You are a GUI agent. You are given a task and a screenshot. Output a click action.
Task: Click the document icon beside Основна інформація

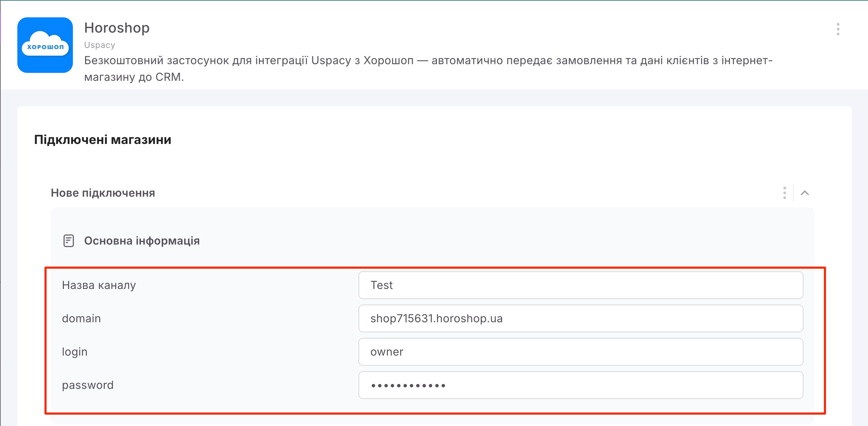point(69,241)
